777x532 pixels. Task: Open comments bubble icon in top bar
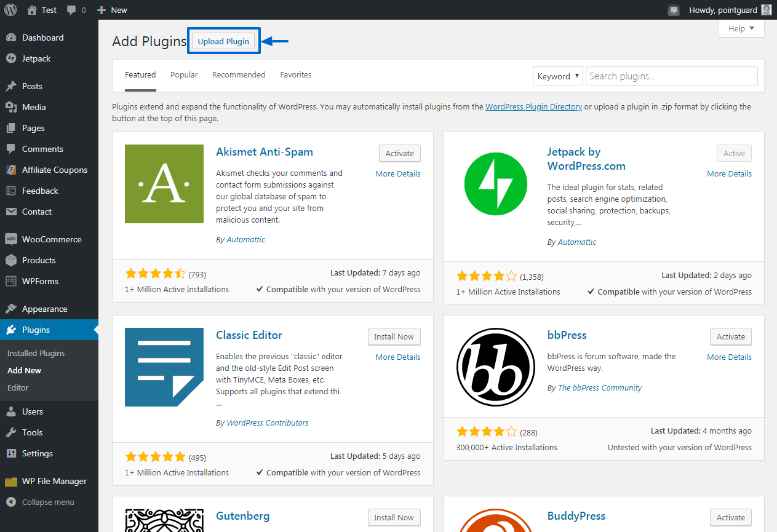coord(71,10)
